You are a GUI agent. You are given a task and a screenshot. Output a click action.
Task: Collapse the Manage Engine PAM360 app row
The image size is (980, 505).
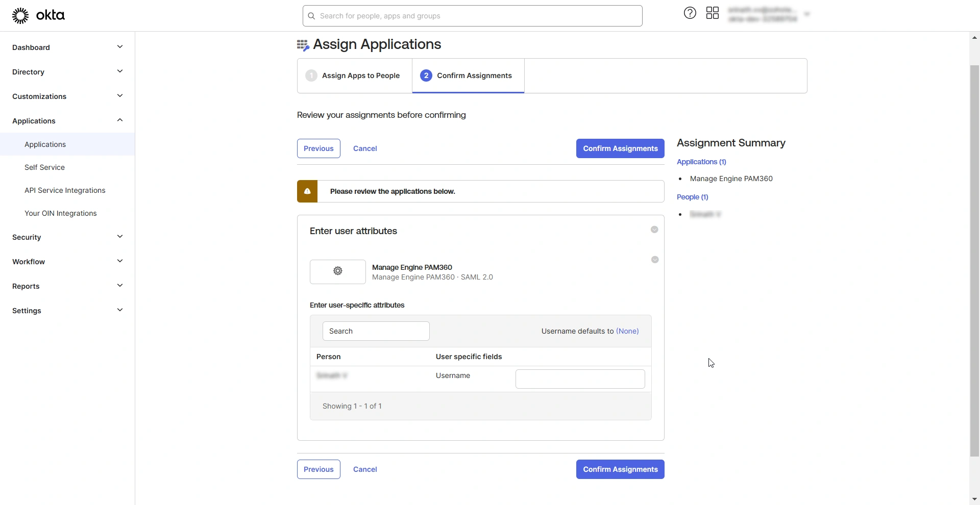click(x=654, y=260)
